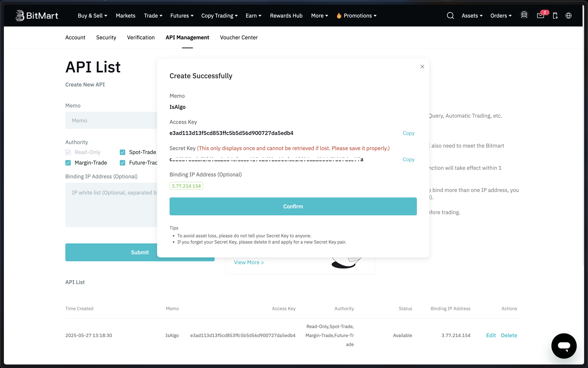Click the 2025-05-27 13:18:30 time cell
This screenshot has height=368, width=588.
[89, 335]
